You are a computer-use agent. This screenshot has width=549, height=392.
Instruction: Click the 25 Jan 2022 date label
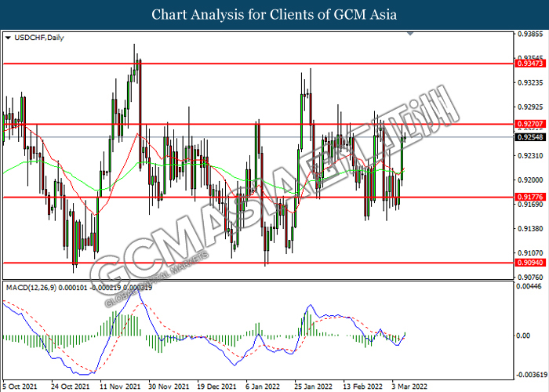pos(314,387)
